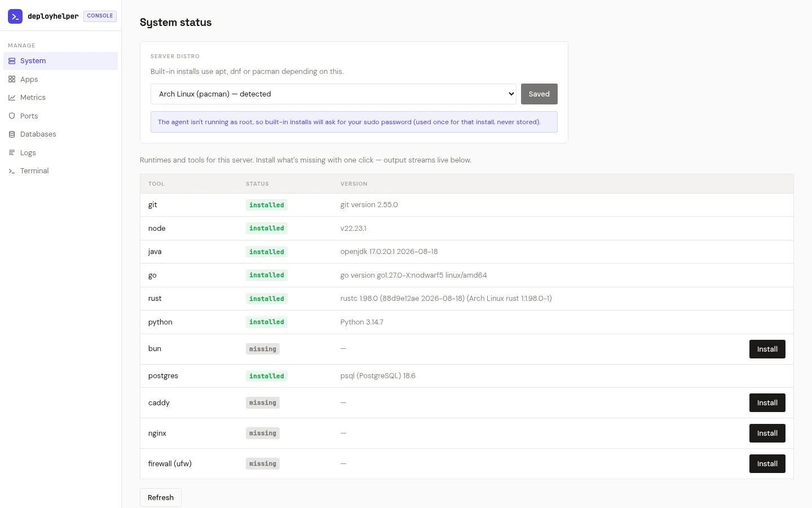The image size is (812, 508).
Task: Open the Databases section label
Action: 38,134
